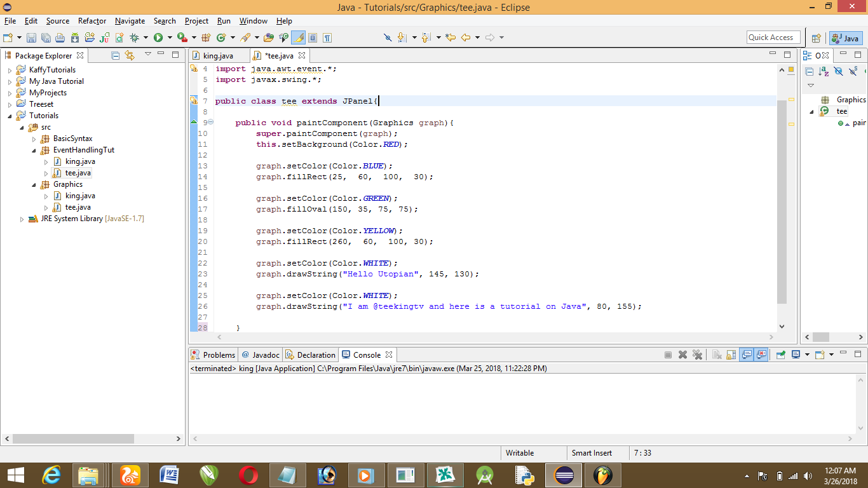Toggle Show Whitespace Characters pilcrow icon
Screen dimensions: 868x488
click(x=327, y=38)
